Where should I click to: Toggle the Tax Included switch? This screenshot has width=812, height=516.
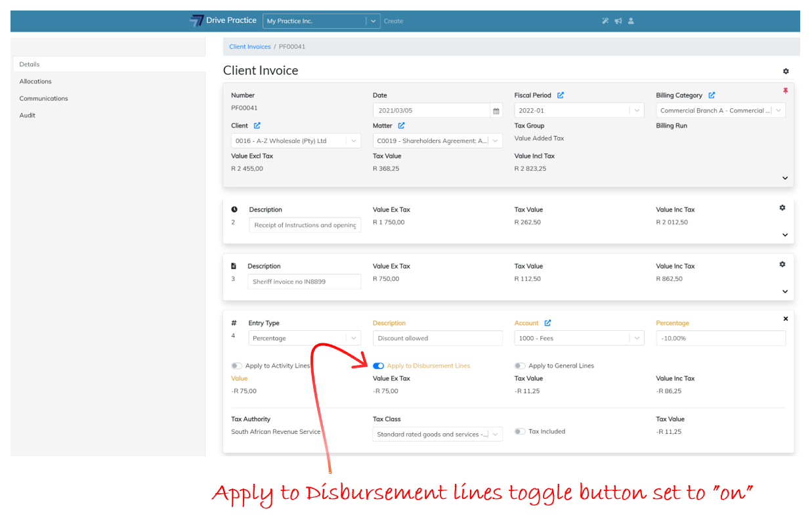click(x=520, y=431)
